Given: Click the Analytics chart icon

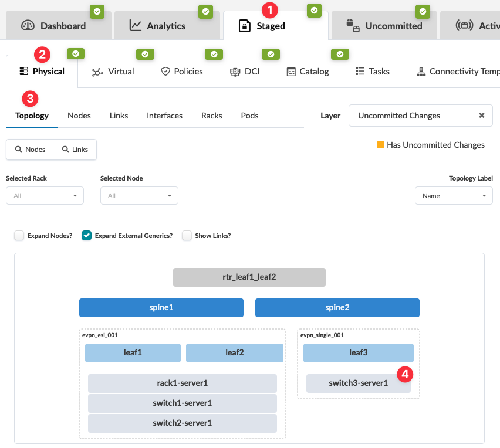Looking at the screenshot, I should tap(136, 26).
